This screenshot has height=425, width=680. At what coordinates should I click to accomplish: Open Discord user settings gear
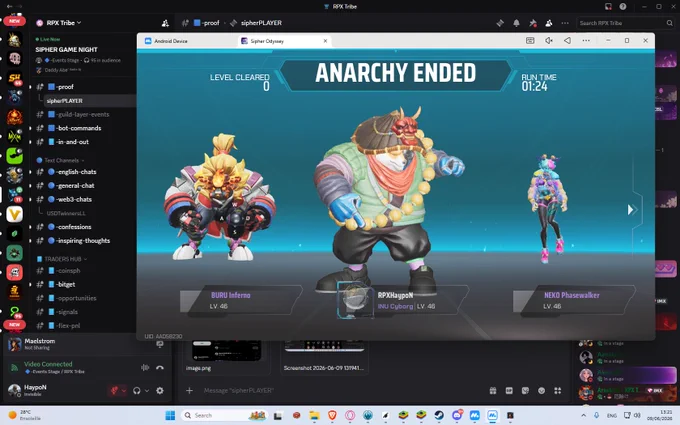[x=160, y=391]
